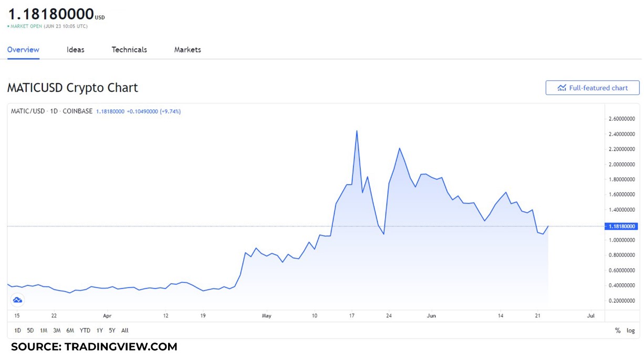
Task: Switch to the Ideas tab
Action: pyautogui.click(x=76, y=49)
